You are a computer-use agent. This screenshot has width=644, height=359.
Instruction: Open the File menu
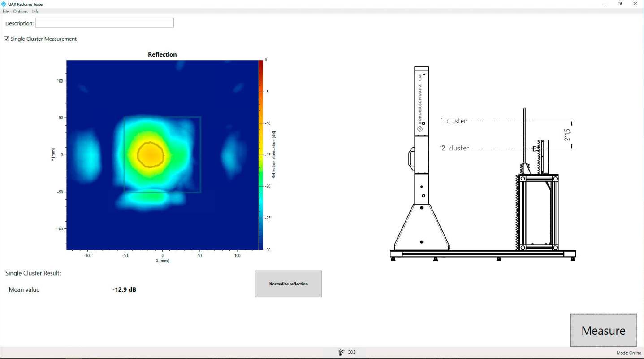click(6, 11)
